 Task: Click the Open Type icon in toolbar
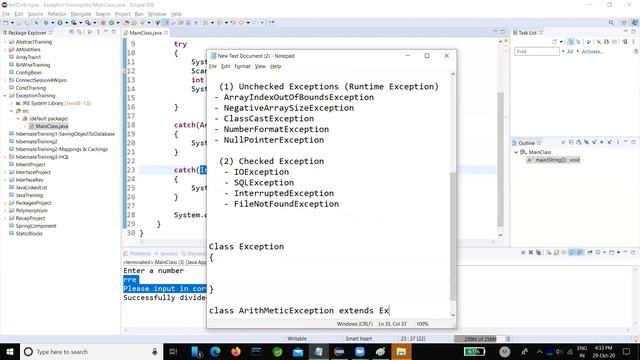click(x=126, y=23)
